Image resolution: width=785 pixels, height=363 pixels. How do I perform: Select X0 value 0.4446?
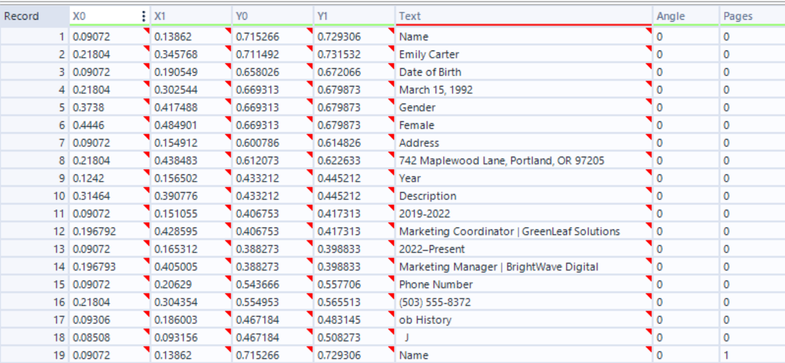click(x=110, y=125)
